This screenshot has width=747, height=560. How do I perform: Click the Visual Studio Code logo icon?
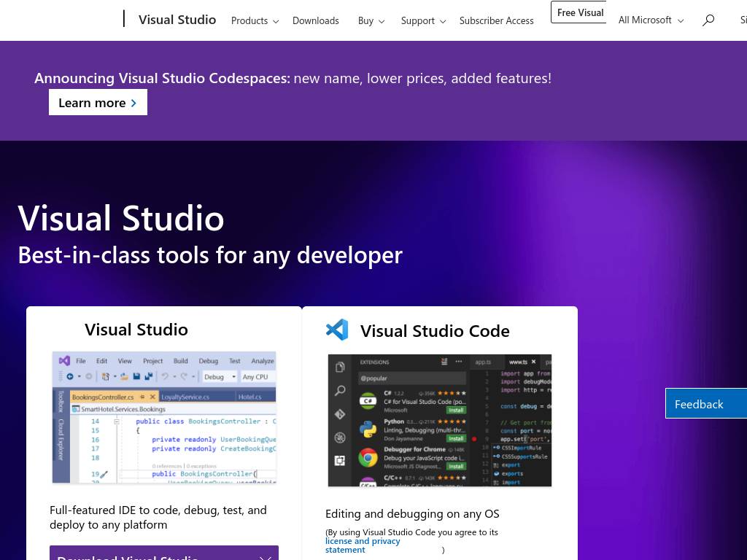click(x=337, y=330)
